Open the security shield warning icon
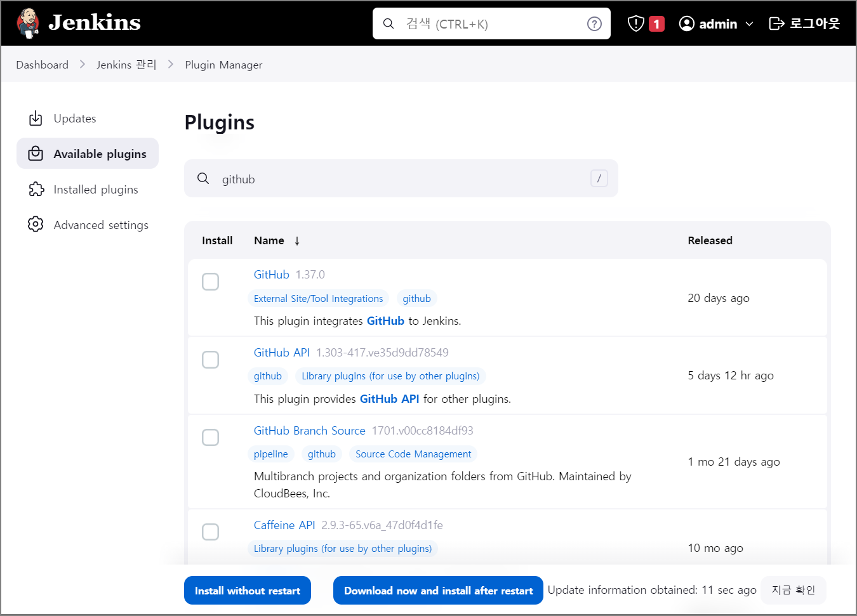857x616 pixels. 635,23
